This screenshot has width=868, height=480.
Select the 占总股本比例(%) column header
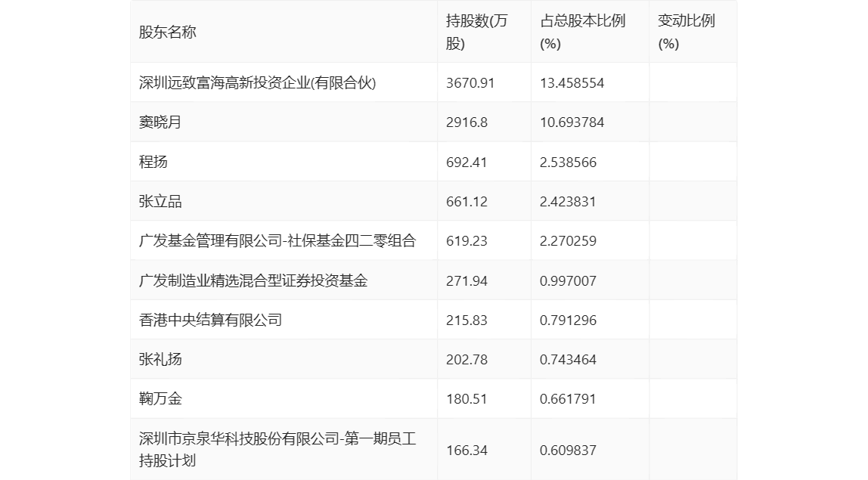click(582, 32)
